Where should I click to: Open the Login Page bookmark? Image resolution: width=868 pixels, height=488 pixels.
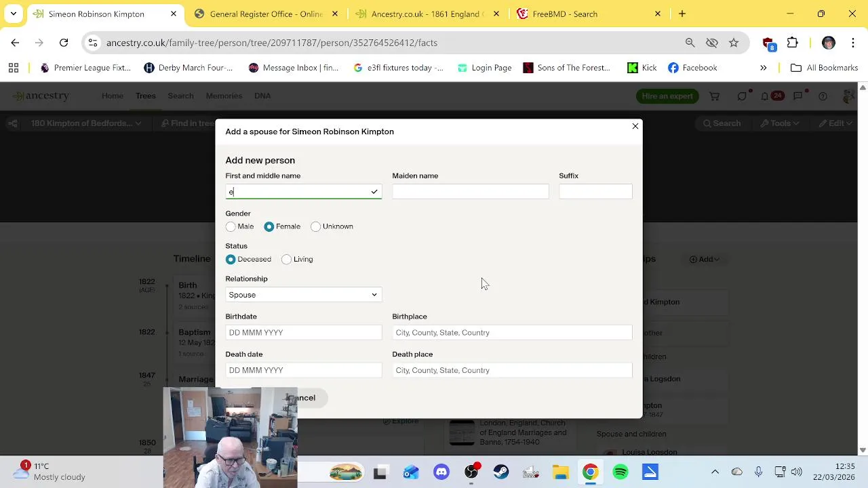click(484, 68)
